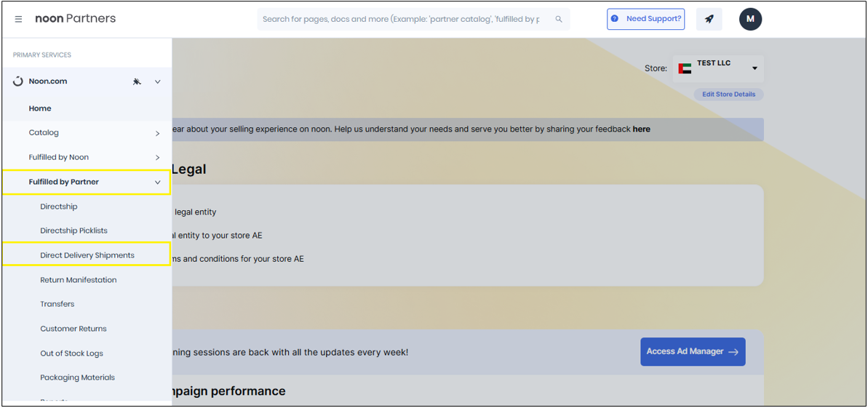The height and width of the screenshot is (408, 868).
Task: Select Directship Picklists in sidebar
Action: (73, 231)
